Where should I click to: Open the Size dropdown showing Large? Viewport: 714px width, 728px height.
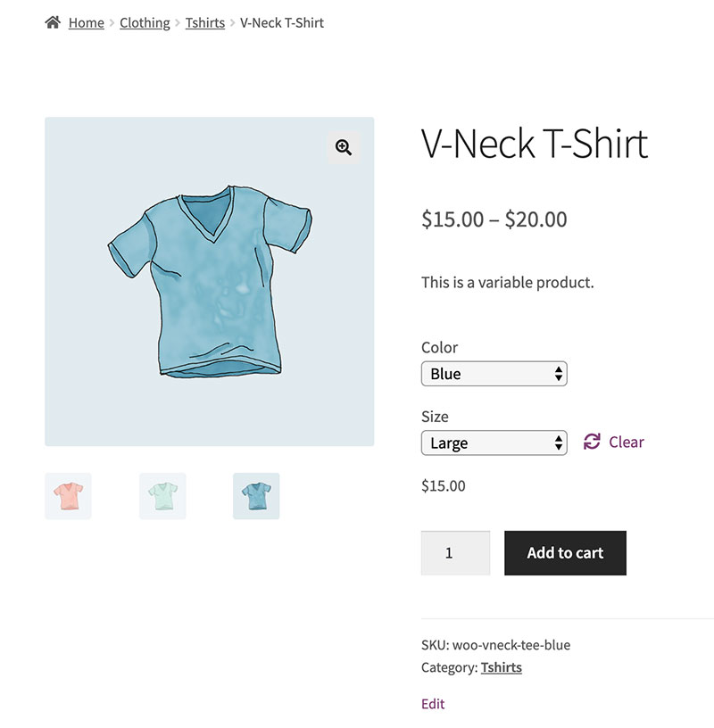click(494, 443)
